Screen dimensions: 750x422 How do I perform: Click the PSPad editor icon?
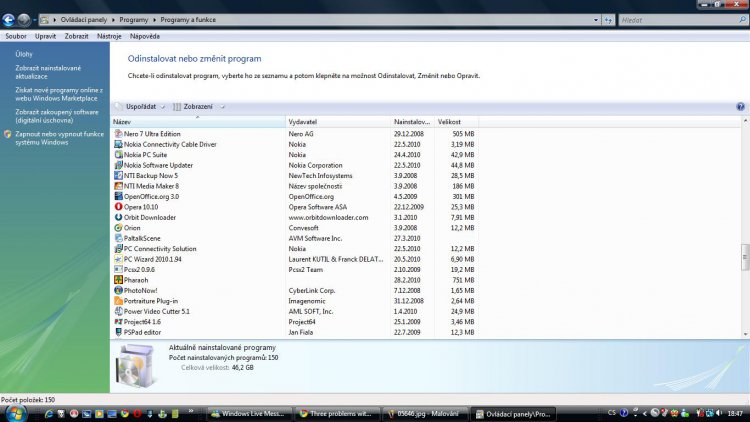coord(118,332)
